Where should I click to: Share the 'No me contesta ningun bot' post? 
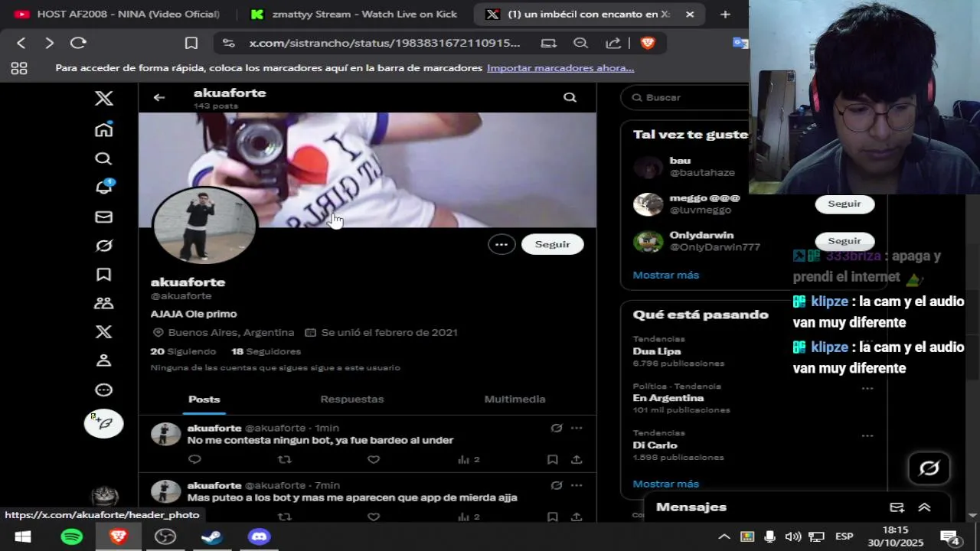577,459
